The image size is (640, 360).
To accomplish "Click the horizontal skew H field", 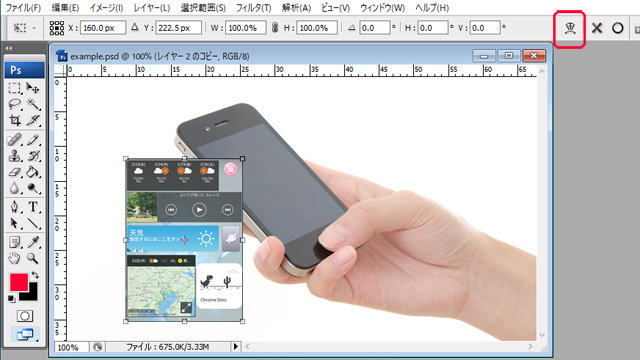I will (433, 28).
